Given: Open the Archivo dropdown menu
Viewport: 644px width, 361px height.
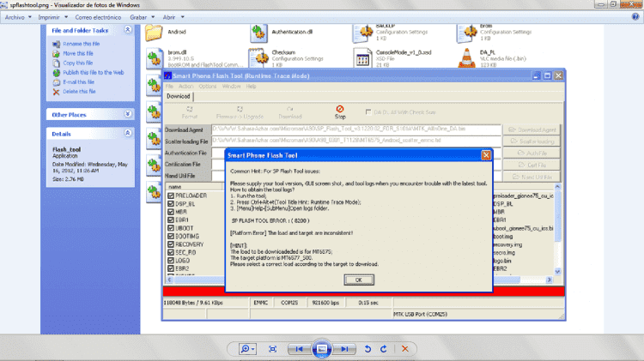Looking at the screenshot, I should point(18,17).
